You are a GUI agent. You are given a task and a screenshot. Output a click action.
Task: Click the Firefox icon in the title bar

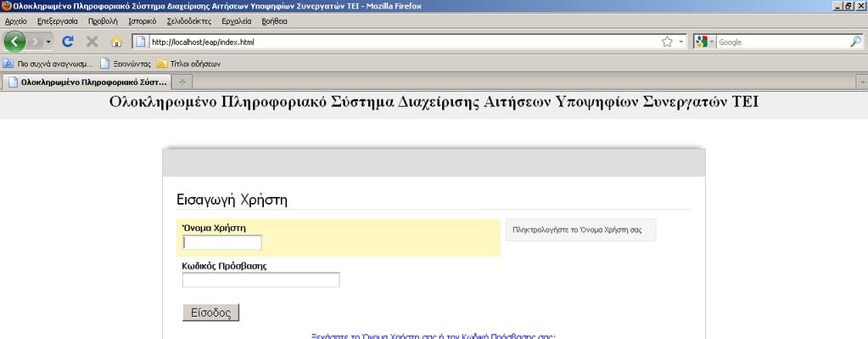pos(7,6)
